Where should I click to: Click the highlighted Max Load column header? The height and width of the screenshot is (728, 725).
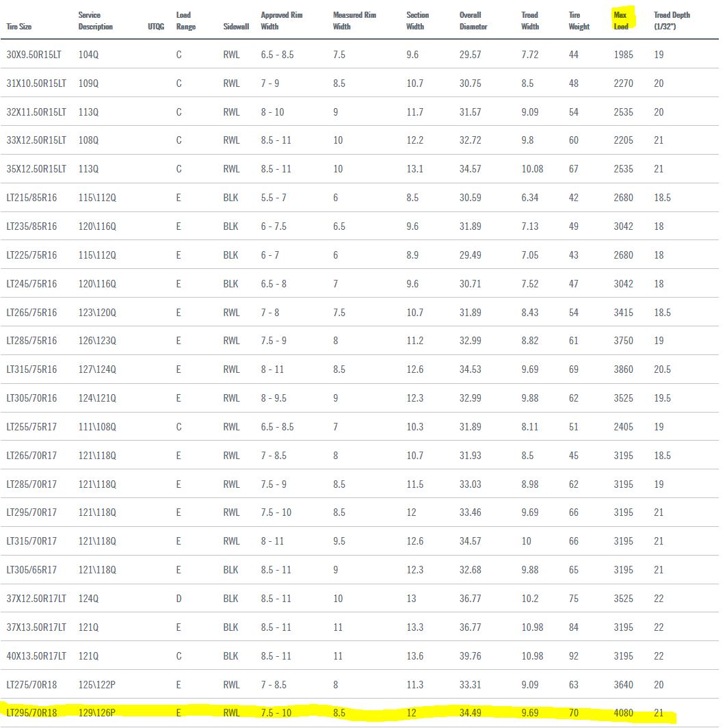pyautogui.click(x=621, y=21)
